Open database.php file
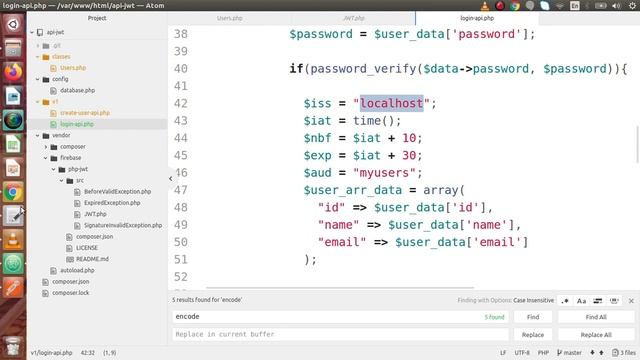The image size is (640, 360). point(77,91)
